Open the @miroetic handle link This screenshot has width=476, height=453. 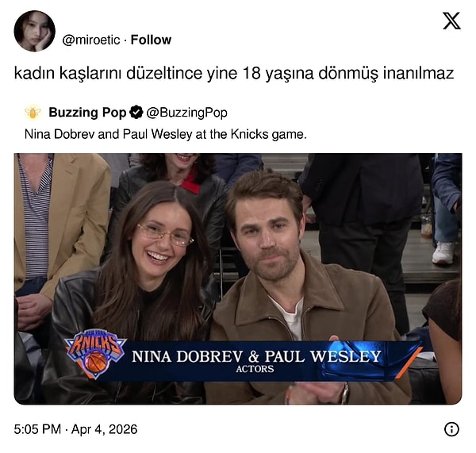coord(91,40)
